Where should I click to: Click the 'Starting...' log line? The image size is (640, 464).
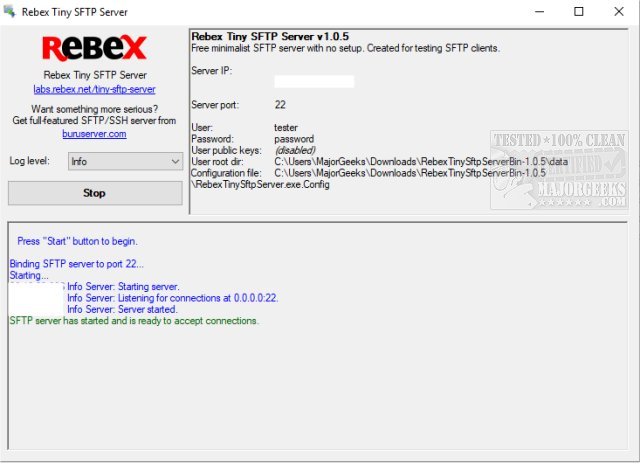pyautogui.click(x=29, y=275)
